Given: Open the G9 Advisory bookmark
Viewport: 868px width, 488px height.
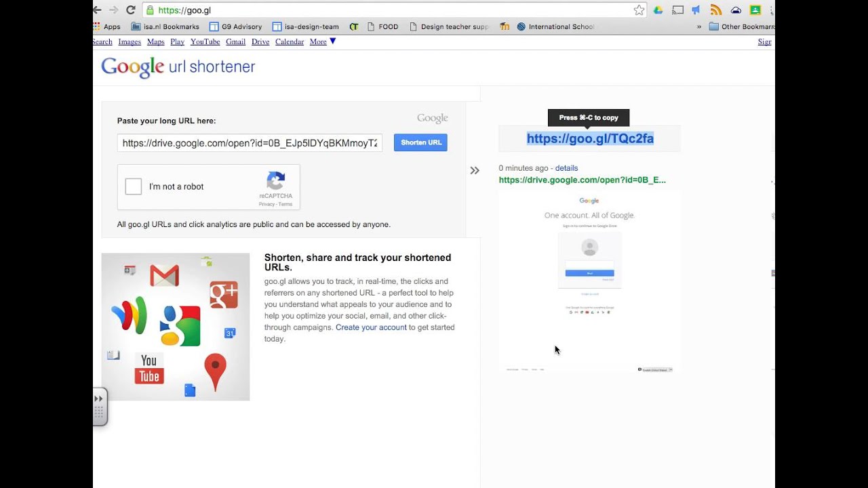Looking at the screenshot, I should pos(235,27).
